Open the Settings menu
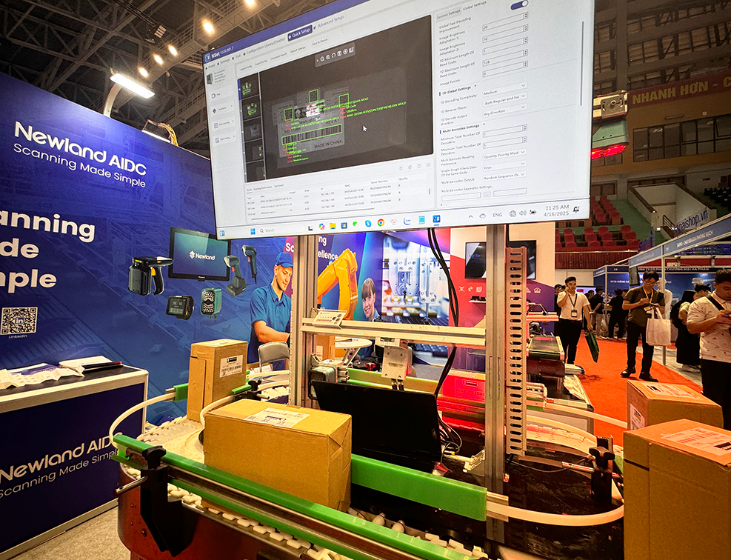Image resolution: width=731 pixels, height=560 pixels. coord(224,61)
